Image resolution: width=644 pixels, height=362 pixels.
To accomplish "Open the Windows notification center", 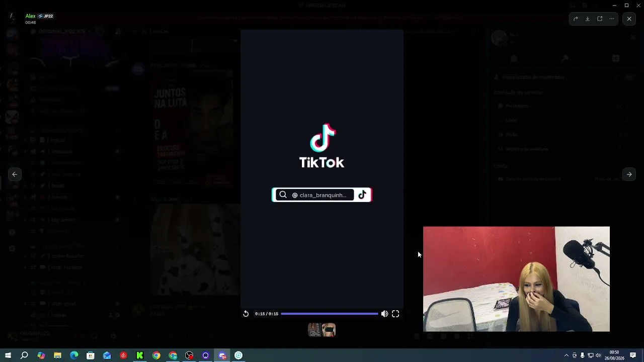I will point(633,355).
